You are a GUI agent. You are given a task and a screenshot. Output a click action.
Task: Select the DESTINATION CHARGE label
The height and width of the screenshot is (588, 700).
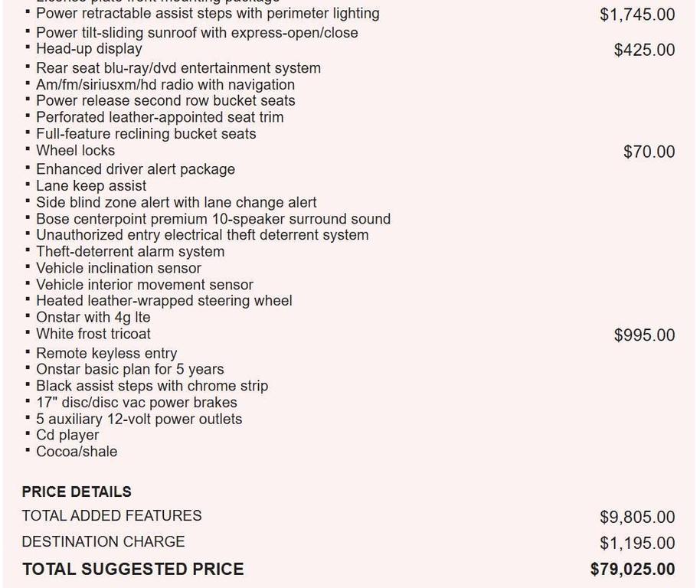point(103,541)
